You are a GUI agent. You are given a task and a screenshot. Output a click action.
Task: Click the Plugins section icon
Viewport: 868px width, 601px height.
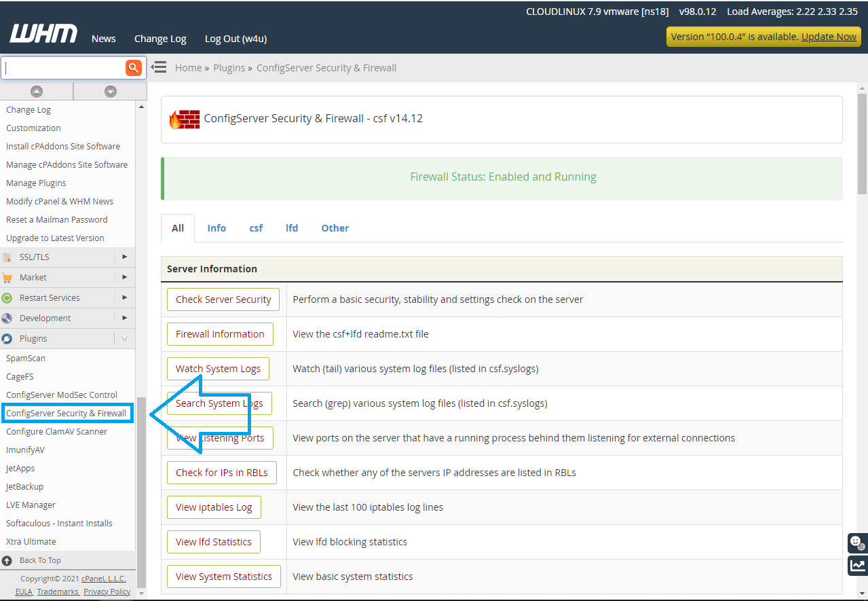[x=7, y=339]
